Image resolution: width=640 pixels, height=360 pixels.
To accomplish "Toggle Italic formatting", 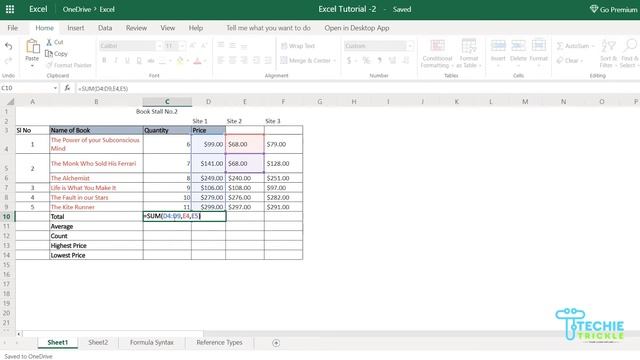I will [x=116, y=60].
